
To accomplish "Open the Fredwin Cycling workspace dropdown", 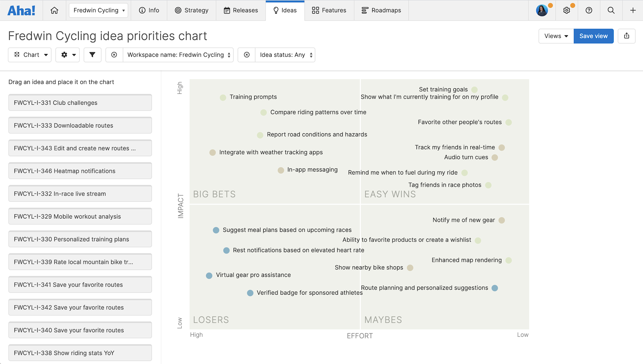I will tap(98, 10).
